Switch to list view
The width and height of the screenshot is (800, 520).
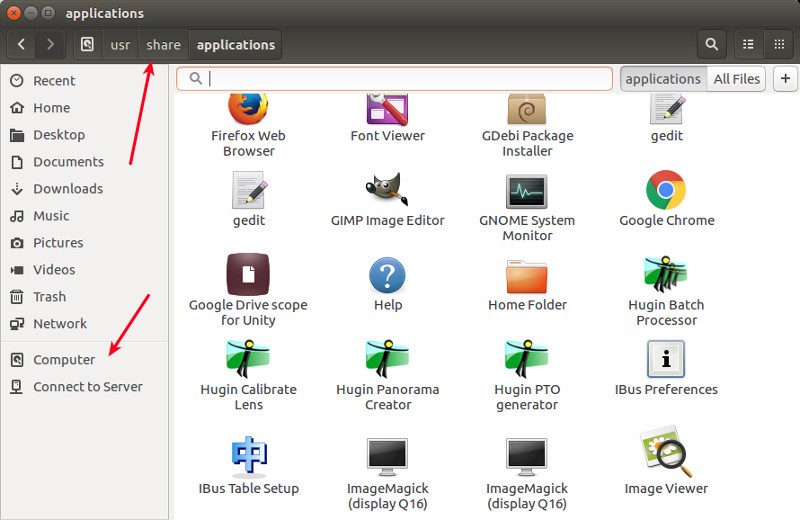pyautogui.click(x=748, y=44)
